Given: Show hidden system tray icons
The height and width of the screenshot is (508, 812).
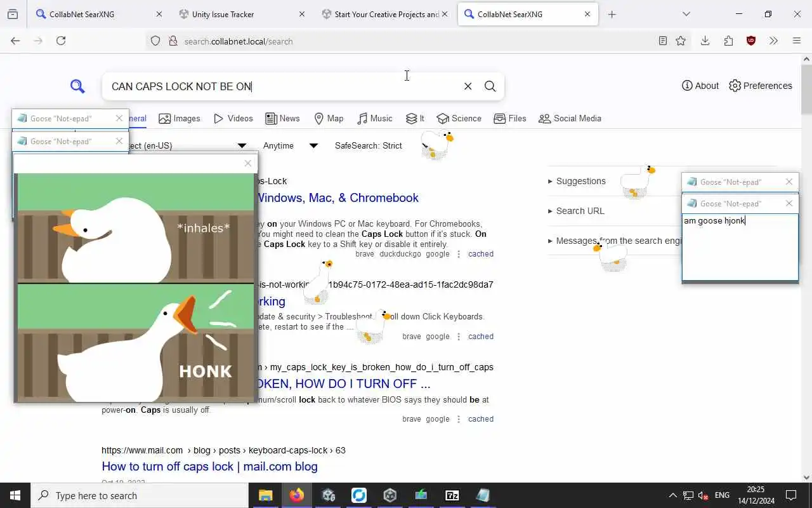Looking at the screenshot, I should [672, 495].
